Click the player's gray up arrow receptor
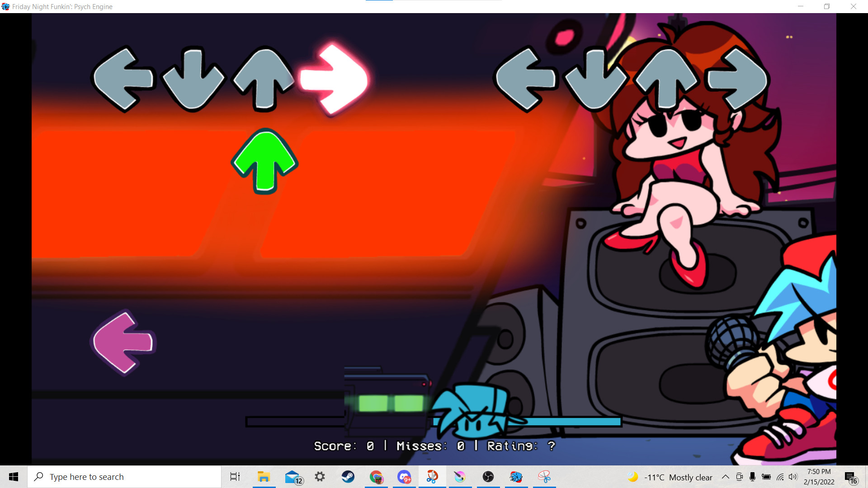This screenshot has height=488, width=868. (x=666, y=80)
